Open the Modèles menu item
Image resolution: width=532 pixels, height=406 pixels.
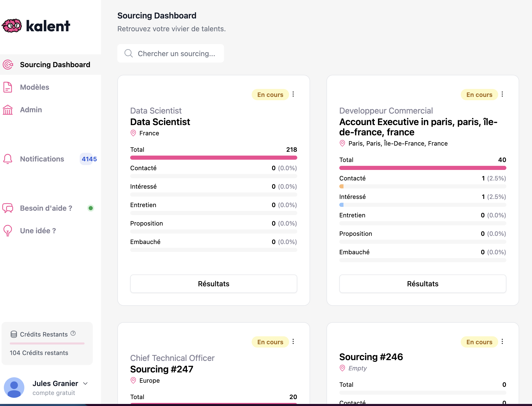[x=35, y=87]
